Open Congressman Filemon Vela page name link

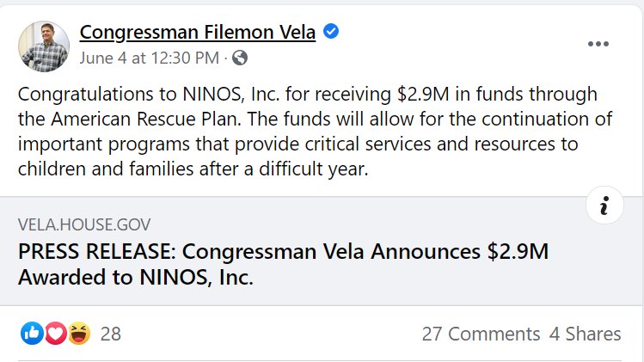click(x=198, y=32)
